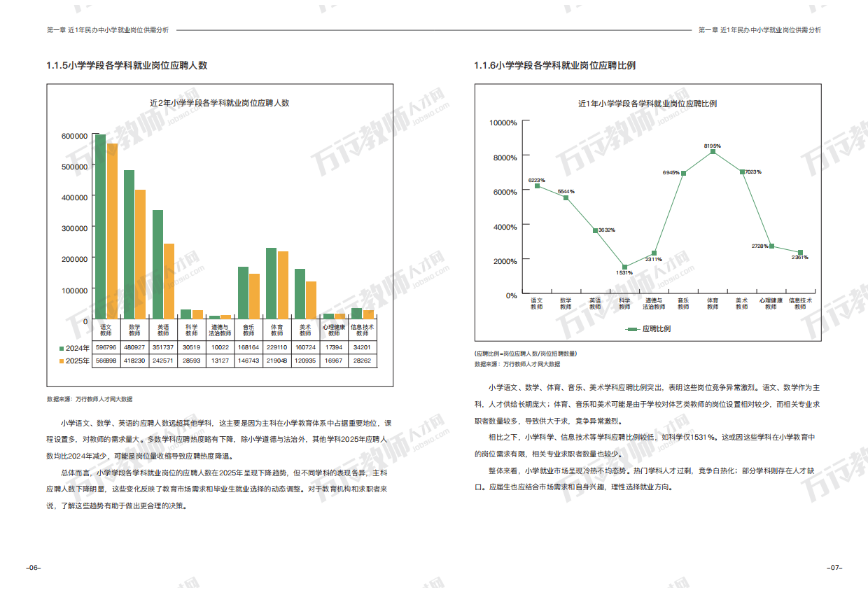The width and height of the screenshot is (868, 593).
Task: Click the tallest green 语文教师 2024 bar
Action: (x=100, y=228)
